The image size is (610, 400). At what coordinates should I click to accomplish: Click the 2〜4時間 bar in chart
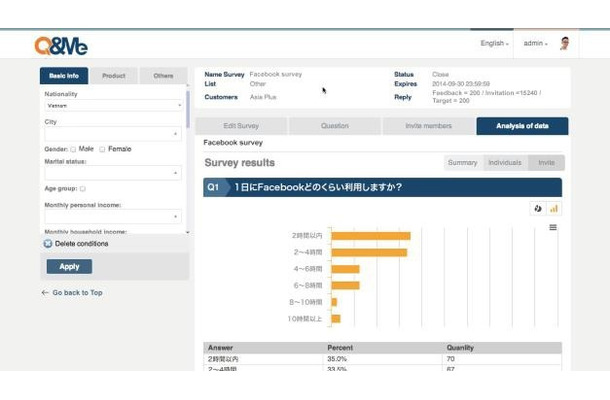(369, 253)
